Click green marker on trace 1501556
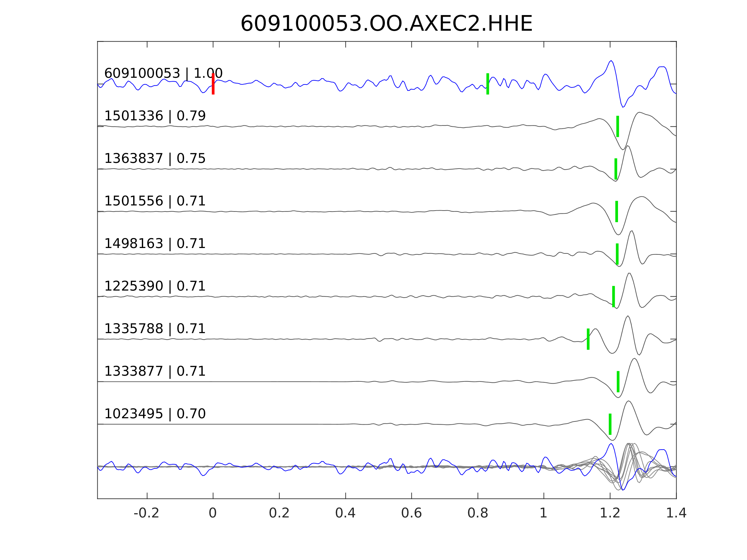The width and height of the screenshot is (747, 560). [x=617, y=211]
